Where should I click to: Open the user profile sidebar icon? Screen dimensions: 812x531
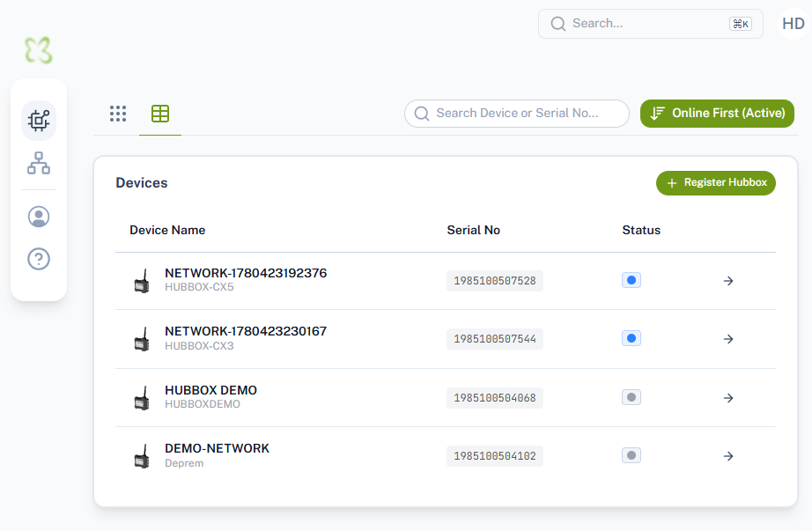(39, 217)
